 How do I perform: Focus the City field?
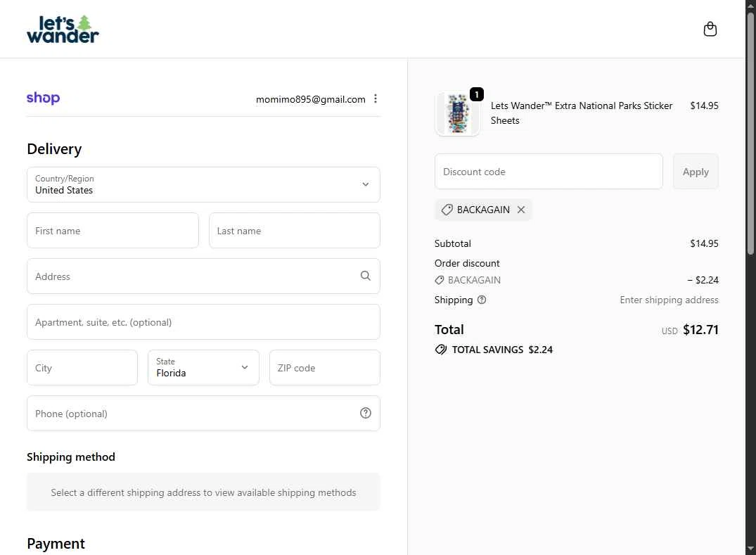click(x=82, y=367)
